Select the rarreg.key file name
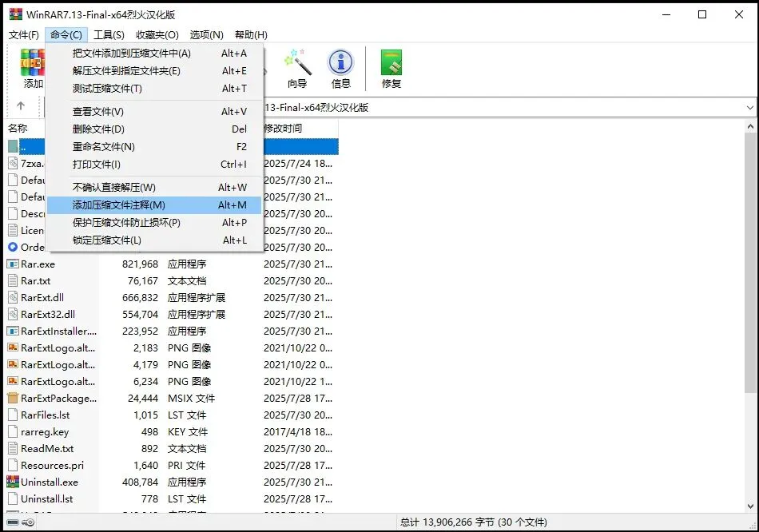759x532 pixels. 45,432
